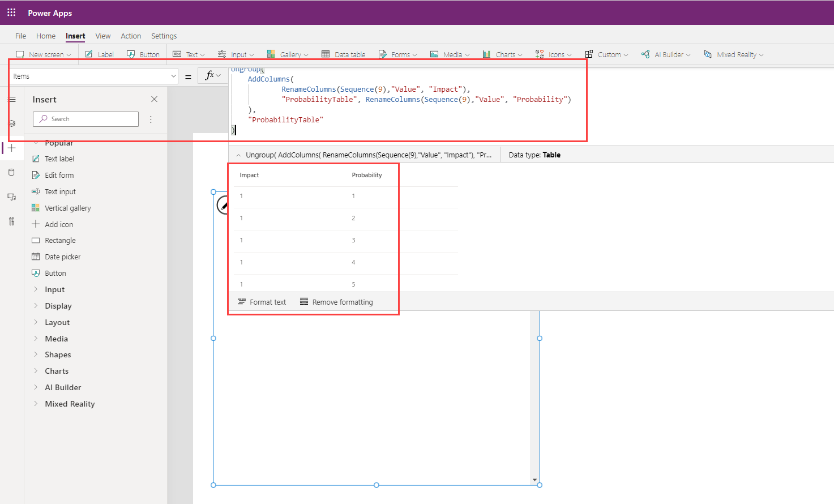
Task: Open Insert panel more options ellipsis
Action: click(151, 119)
